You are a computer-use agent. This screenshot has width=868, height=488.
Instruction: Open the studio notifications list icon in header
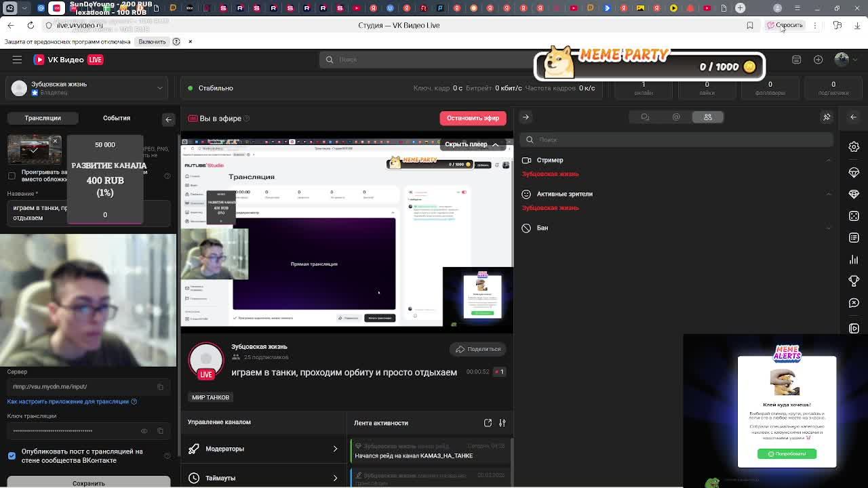pyautogui.click(x=797, y=60)
